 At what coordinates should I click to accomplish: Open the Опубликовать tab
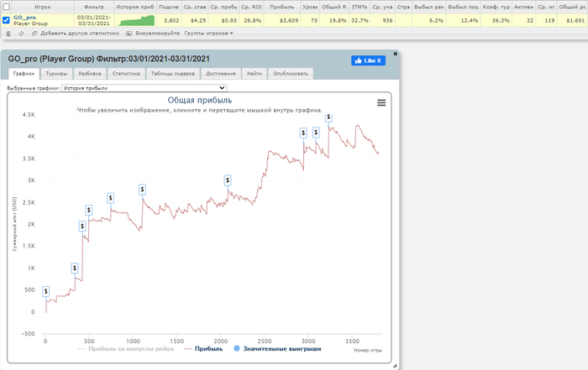291,74
